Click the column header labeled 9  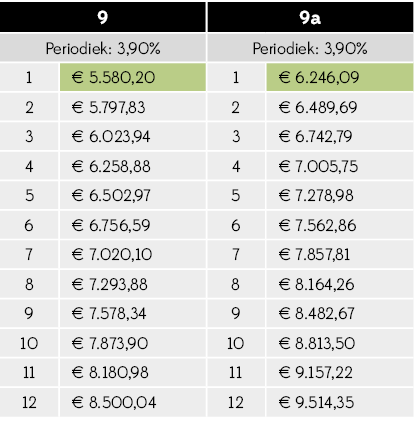point(103,17)
